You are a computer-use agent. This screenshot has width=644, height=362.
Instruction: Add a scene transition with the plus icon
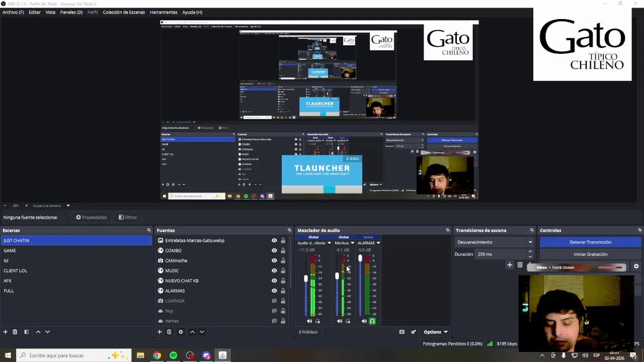pyautogui.click(x=510, y=265)
